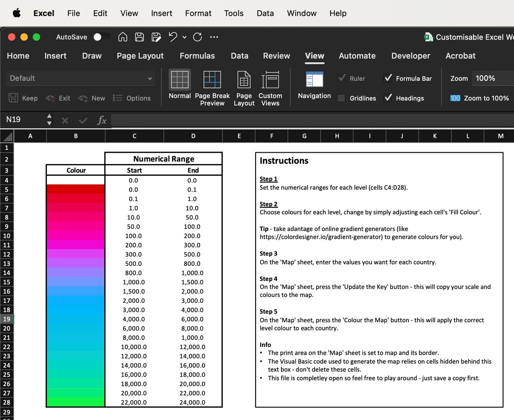Select the red colour swatch in the Colour column
The height and width of the screenshot is (420, 514).
pyautogui.click(x=74, y=189)
